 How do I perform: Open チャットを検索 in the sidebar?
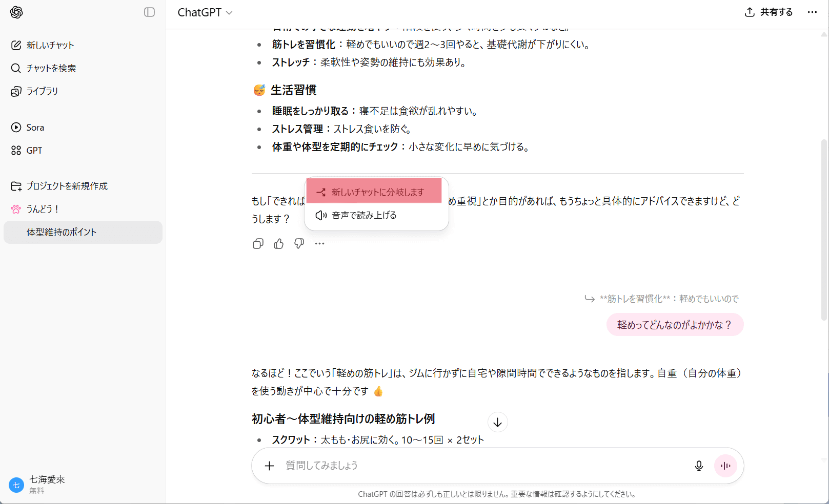click(x=51, y=68)
